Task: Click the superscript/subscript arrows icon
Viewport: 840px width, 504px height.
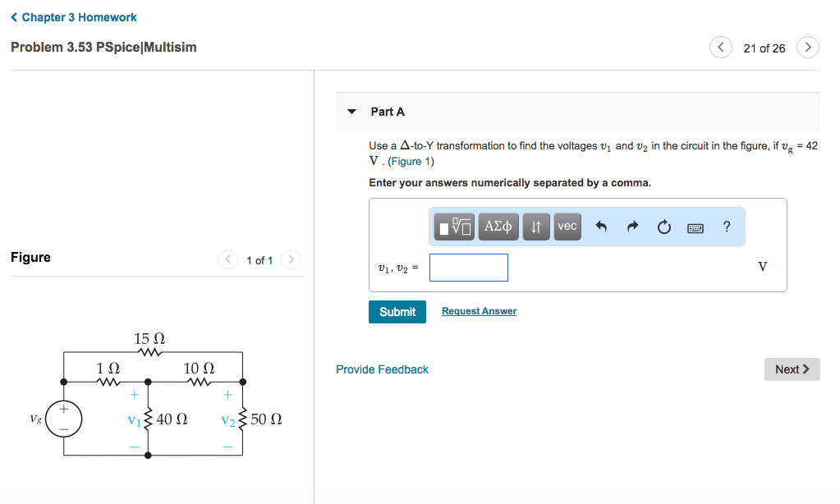Action: [535, 226]
